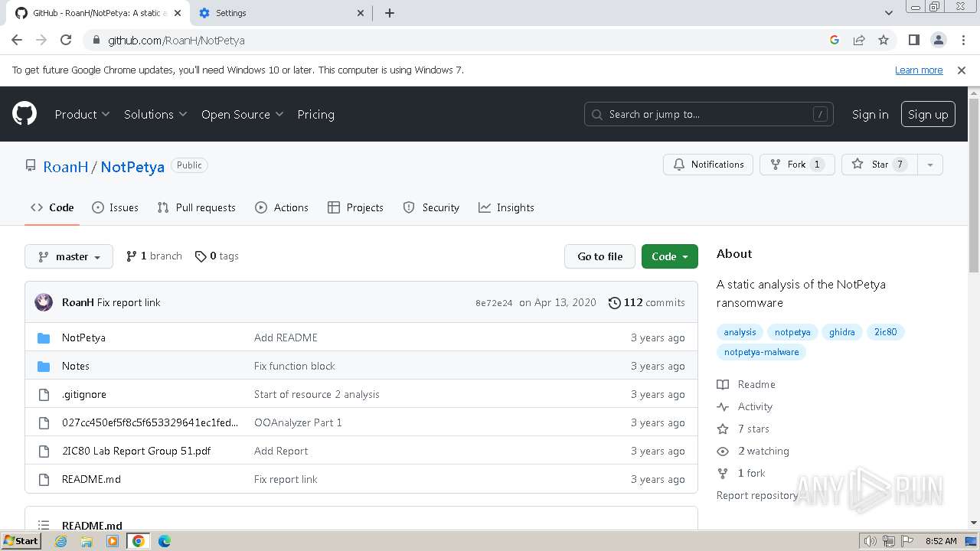Screen dimensions: 980x551
Task: Expand the Product menu
Action: tap(82, 114)
